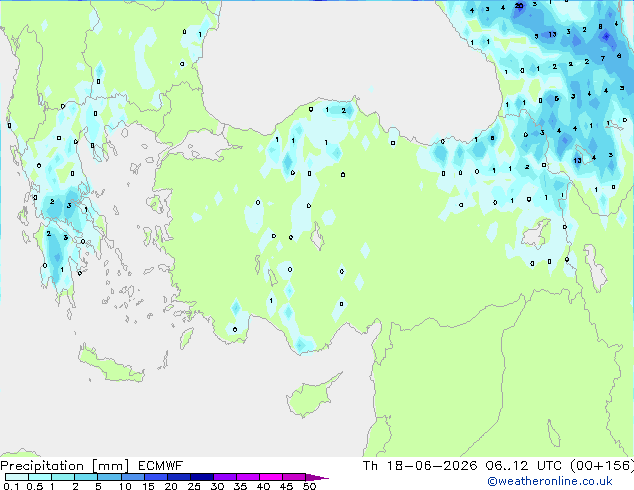Click the '40' legend scale label

(263, 486)
